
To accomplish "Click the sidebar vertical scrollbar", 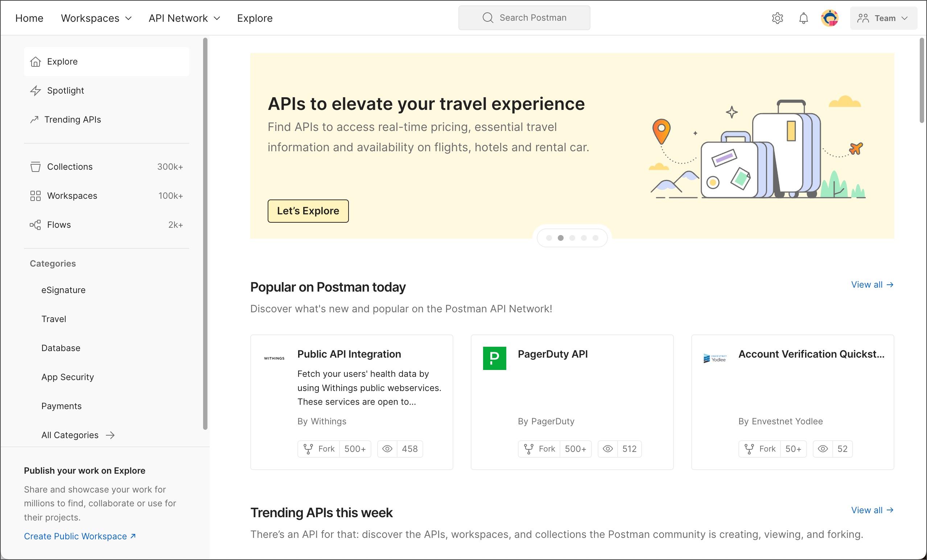I will coord(205,233).
